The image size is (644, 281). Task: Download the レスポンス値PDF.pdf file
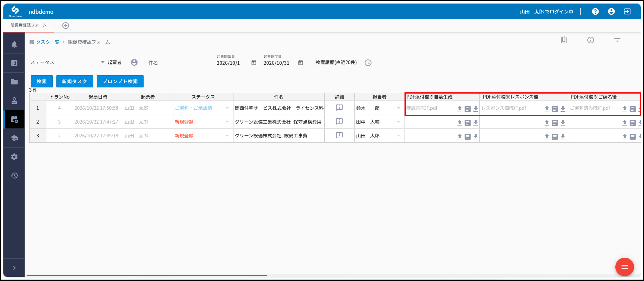pyautogui.click(x=563, y=109)
